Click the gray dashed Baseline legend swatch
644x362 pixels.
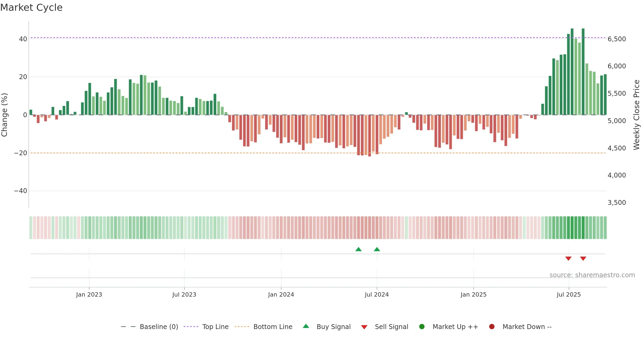(x=128, y=327)
